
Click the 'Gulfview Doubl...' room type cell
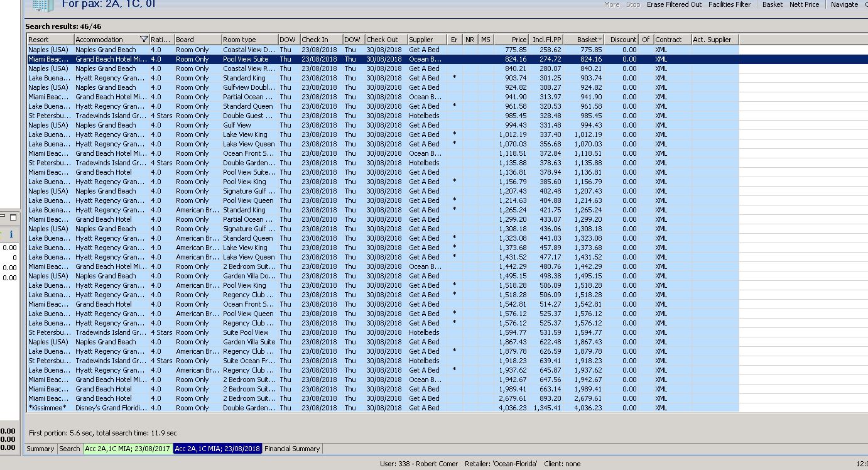249,87
